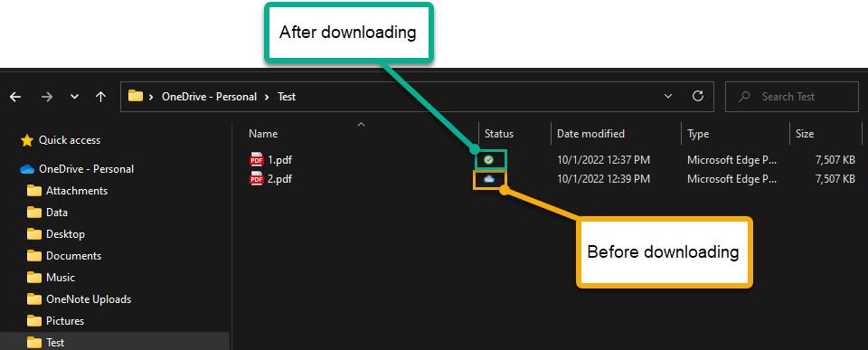Viewport: 868px width, 350px height.
Task: Sort files by Status column header
Action: tap(499, 134)
